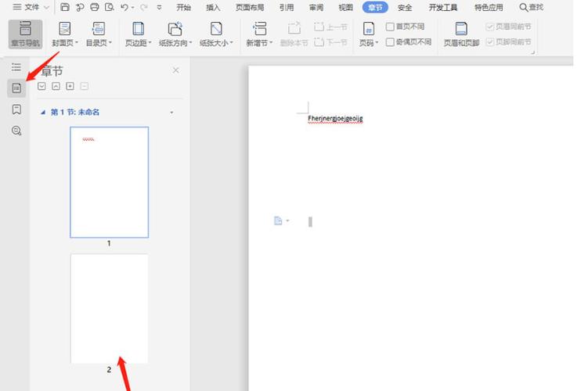
Task: Click the add section plus icon
Action: coord(70,86)
